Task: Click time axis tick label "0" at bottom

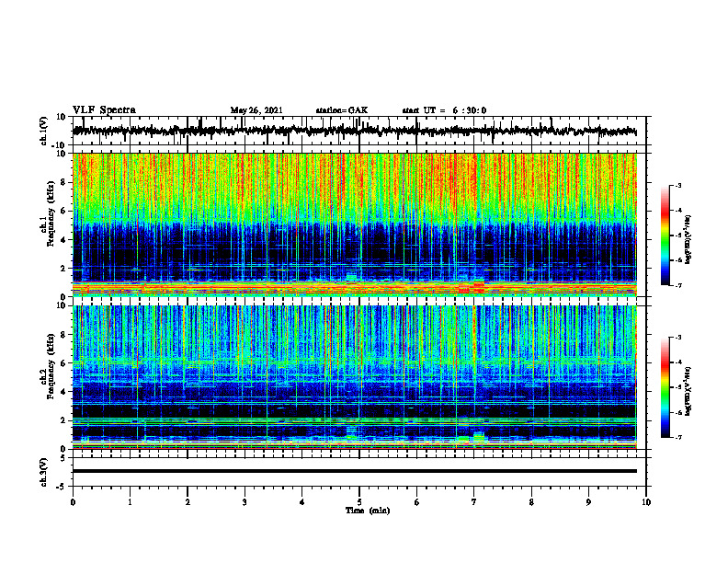Action: 73,502
